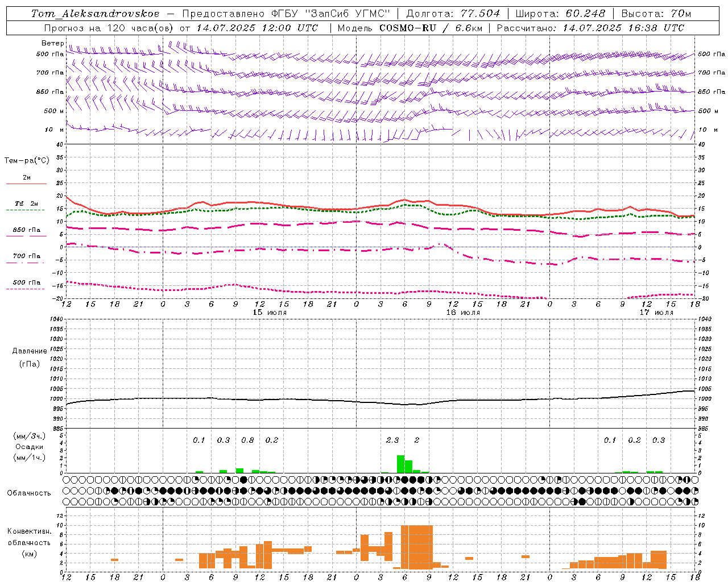Click precipitation value 0.3 on 17 July
Screen dimensions: 728x582
pyautogui.click(x=659, y=440)
